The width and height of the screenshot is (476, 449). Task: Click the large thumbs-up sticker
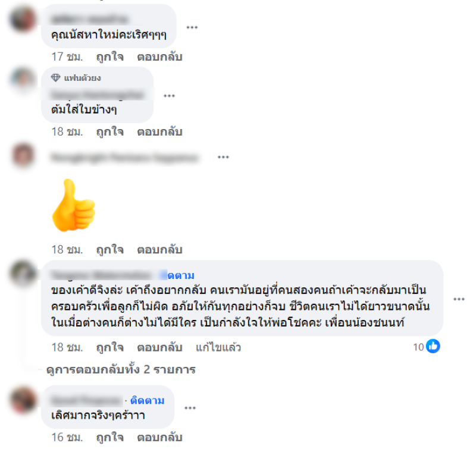click(73, 205)
